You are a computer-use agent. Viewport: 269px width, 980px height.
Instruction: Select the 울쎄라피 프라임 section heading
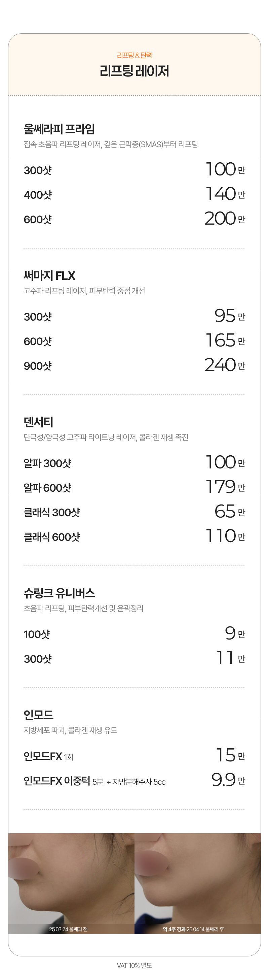point(59,129)
